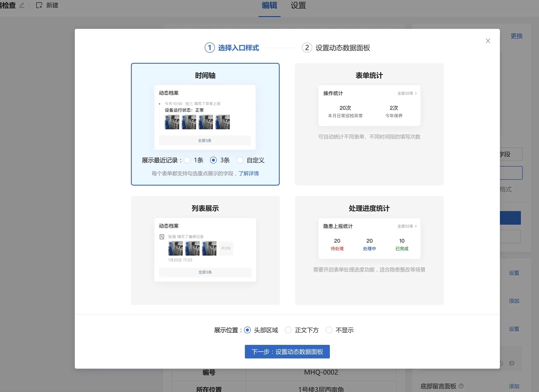
Task: Click 下一步：设置动态数据面板 button
Action: (x=287, y=352)
